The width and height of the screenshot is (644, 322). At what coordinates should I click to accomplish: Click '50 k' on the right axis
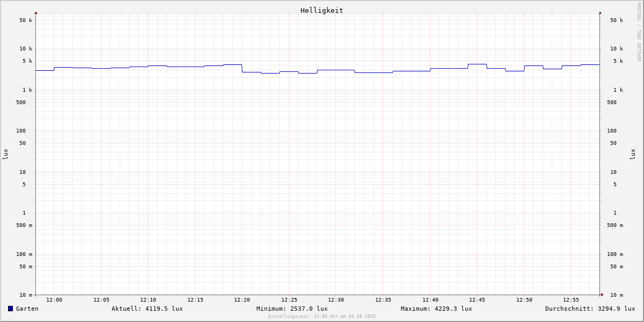(x=617, y=20)
